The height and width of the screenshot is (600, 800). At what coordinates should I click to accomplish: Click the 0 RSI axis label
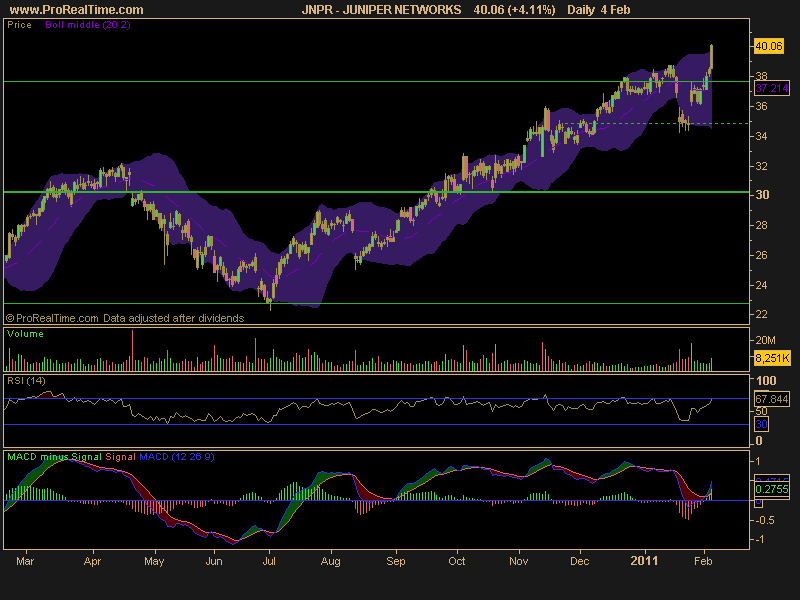tap(759, 440)
